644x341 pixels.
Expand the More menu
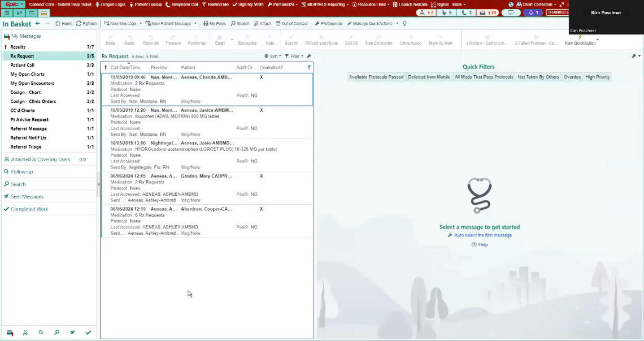[459, 5]
